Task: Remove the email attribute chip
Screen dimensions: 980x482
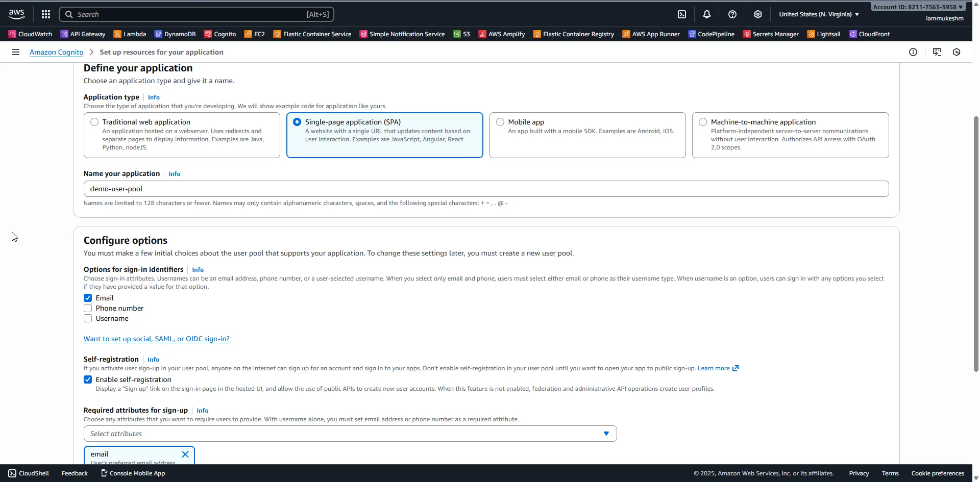Action: pos(185,453)
